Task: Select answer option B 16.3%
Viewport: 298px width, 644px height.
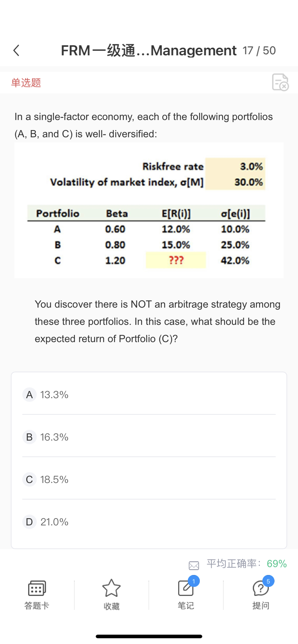Action: coord(54,437)
